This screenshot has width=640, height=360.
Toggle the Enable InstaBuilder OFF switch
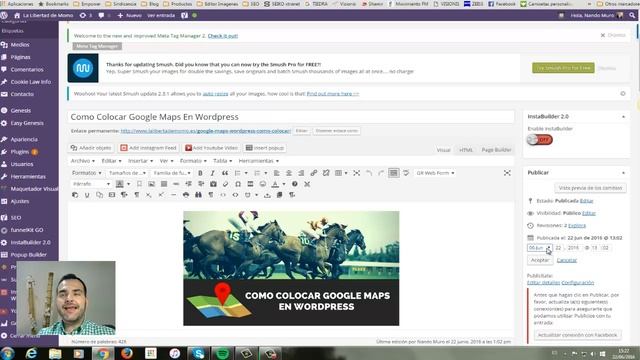click(x=540, y=140)
